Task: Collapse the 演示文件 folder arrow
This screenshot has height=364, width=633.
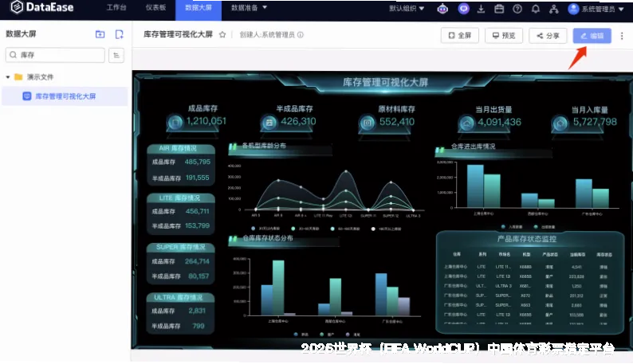Action: coord(8,76)
